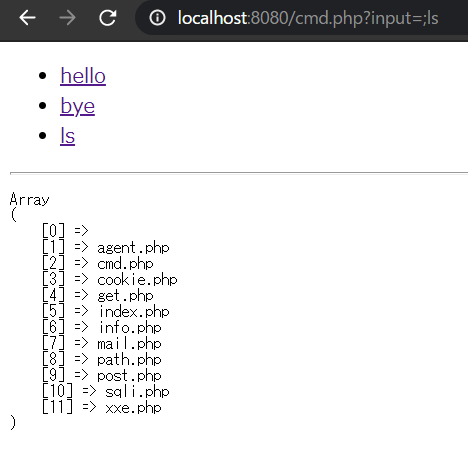Click on get.php in the listing
The height and width of the screenshot is (457, 468).
click(x=125, y=296)
